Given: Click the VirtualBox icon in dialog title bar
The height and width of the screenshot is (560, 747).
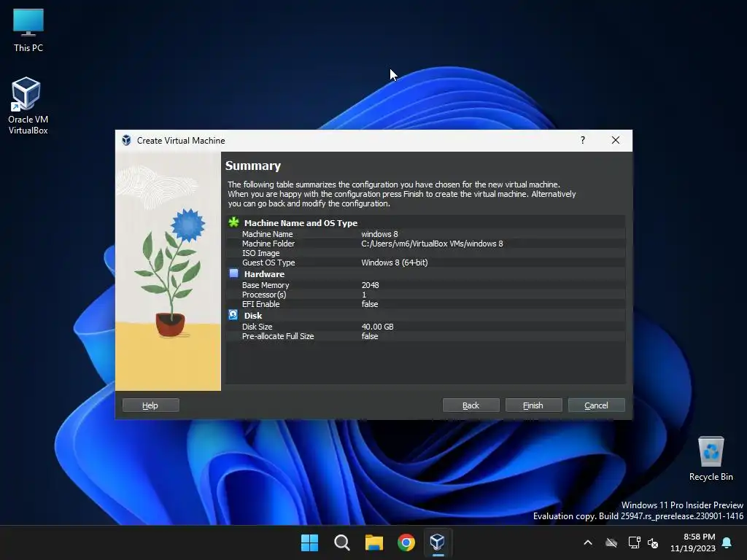Looking at the screenshot, I should coord(126,141).
